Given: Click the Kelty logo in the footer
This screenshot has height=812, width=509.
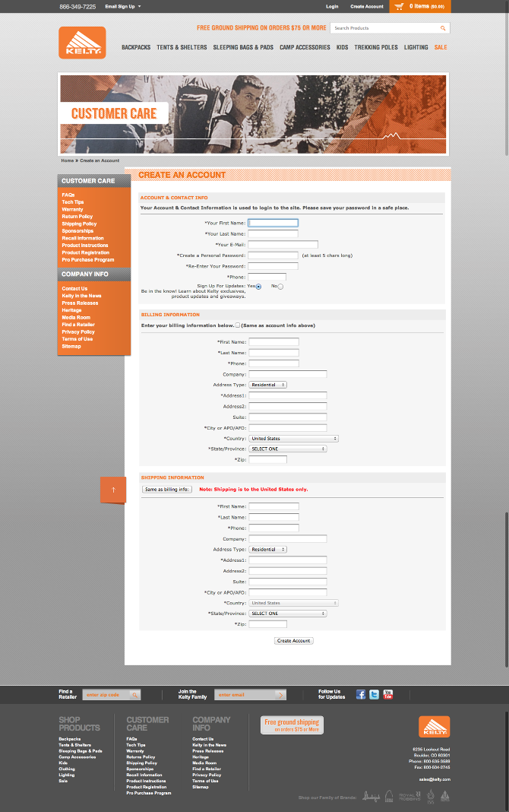Looking at the screenshot, I should [434, 727].
